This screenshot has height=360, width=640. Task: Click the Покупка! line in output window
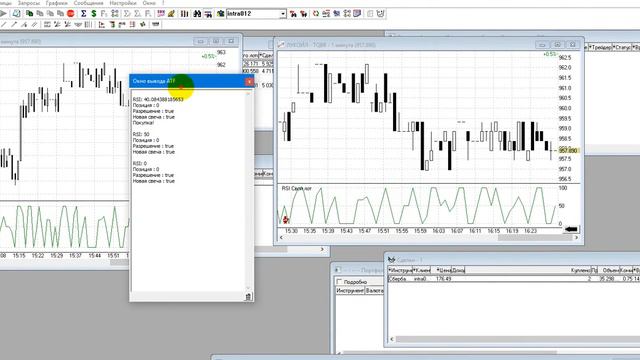point(143,123)
